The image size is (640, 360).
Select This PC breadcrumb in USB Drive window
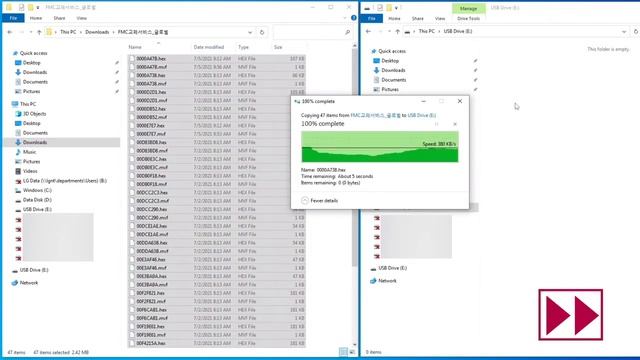tap(427, 31)
